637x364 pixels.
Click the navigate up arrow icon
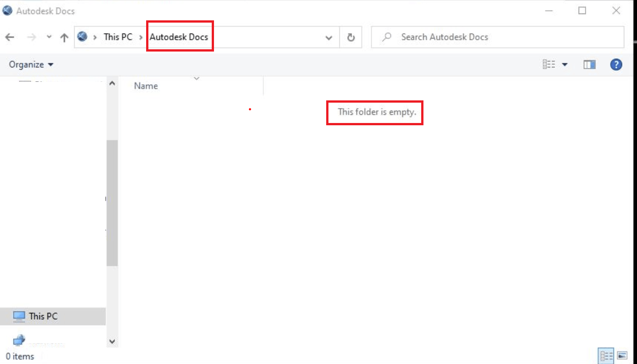[64, 37]
